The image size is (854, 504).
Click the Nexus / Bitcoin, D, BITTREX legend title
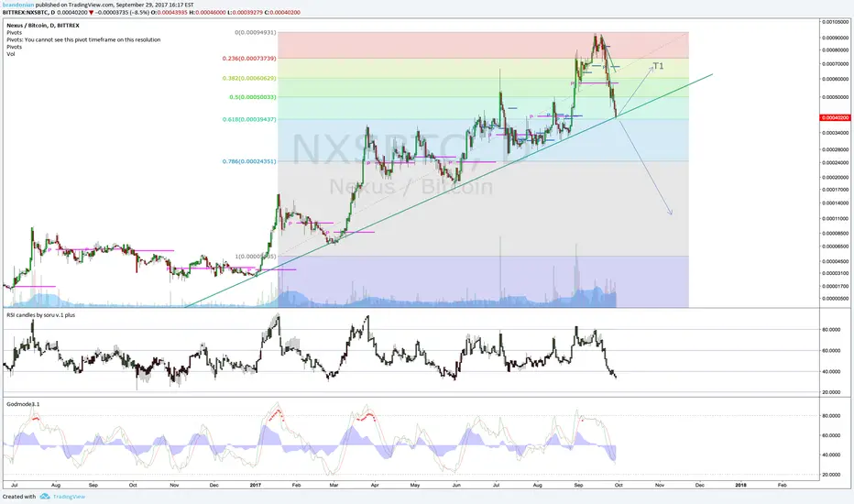[43, 25]
